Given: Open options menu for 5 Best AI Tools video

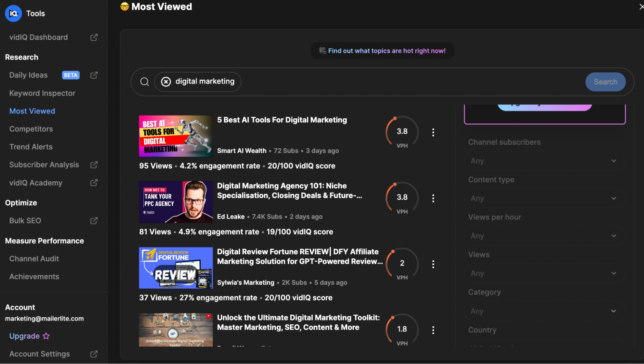Looking at the screenshot, I should click(x=433, y=132).
